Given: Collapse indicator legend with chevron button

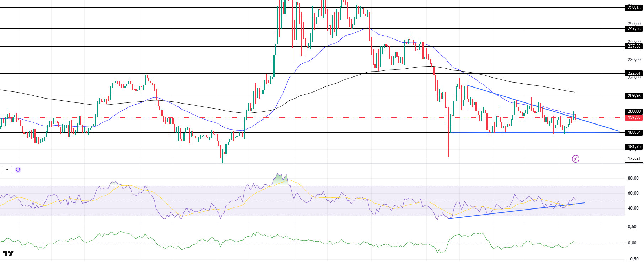Looking at the screenshot, I should pyautogui.click(x=7, y=170).
